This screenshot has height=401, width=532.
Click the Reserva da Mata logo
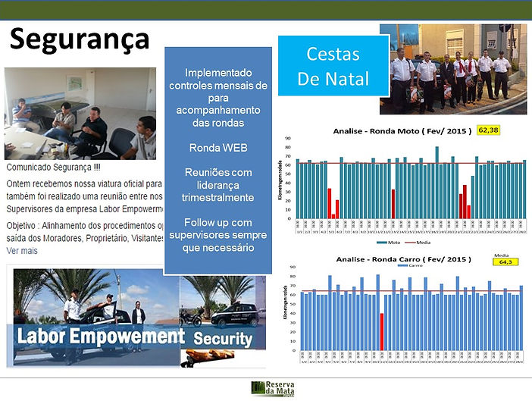[x=273, y=389]
